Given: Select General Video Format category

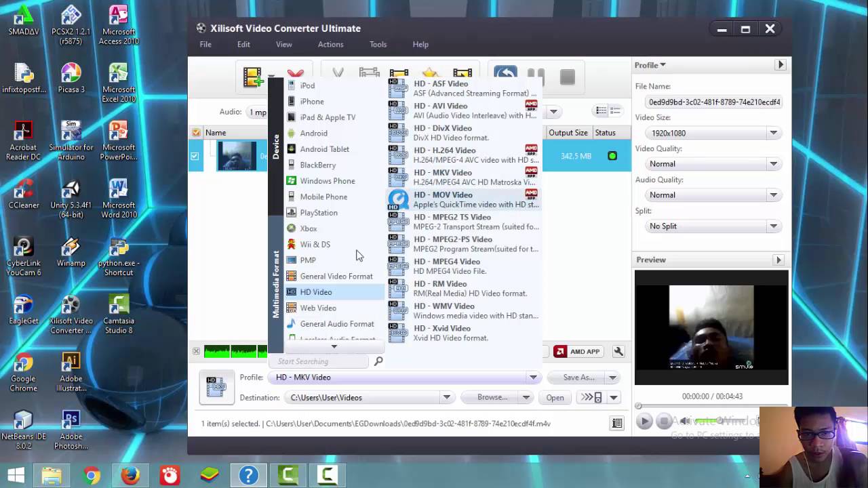Looking at the screenshot, I should (333, 276).
